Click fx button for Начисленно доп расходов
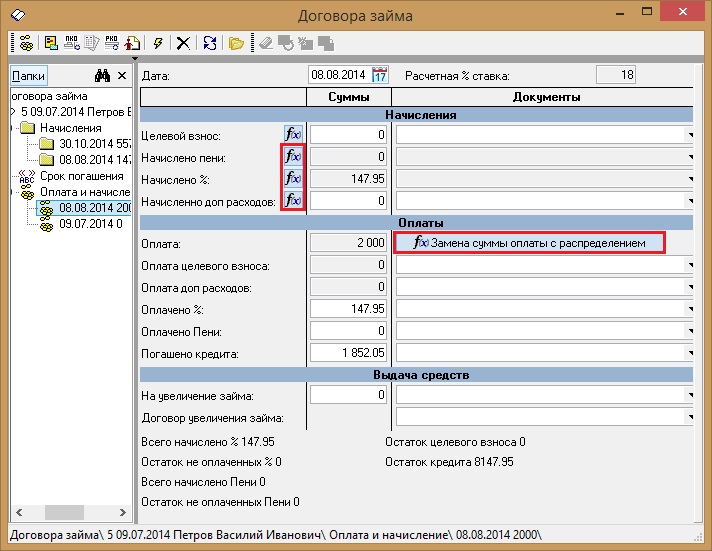Image resolution: width=712 pixels, height=551 pixels. coord(293,200)
